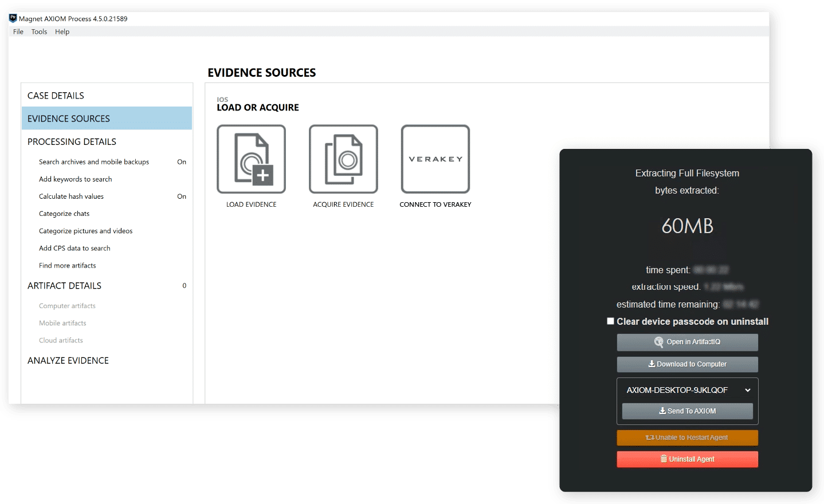The height and width of the screenshot is (504, 824).
Task: Open the File menu
Action: (x=18, y=31)
